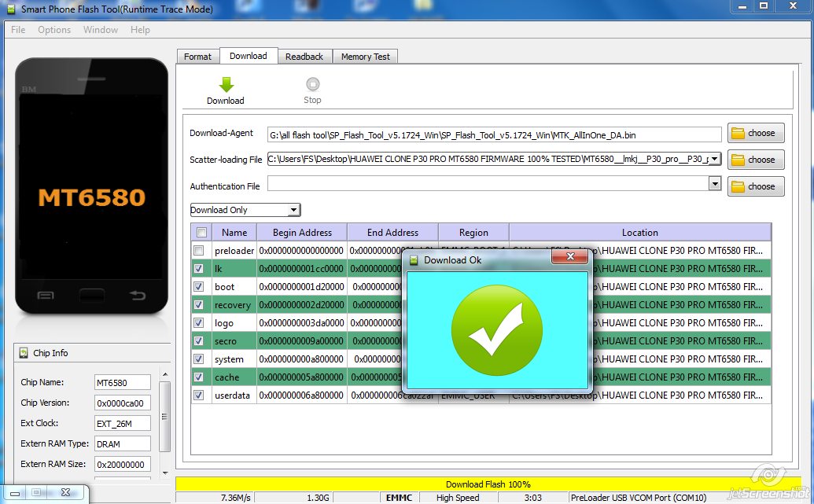Click the Download Flash 100% progress bar

(x=488, y=484)
